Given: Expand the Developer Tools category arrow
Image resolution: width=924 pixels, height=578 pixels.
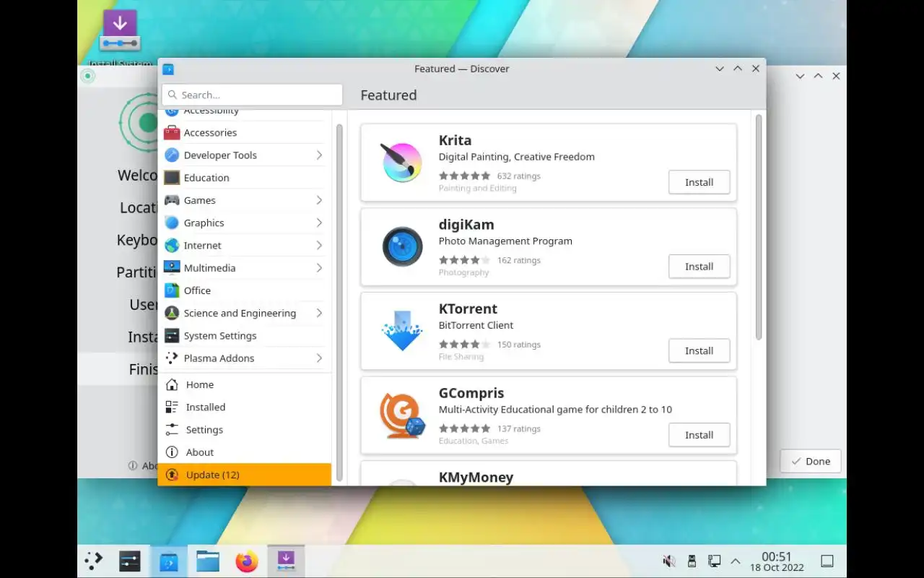Looking at the screenshot, I should click(319, 155).
